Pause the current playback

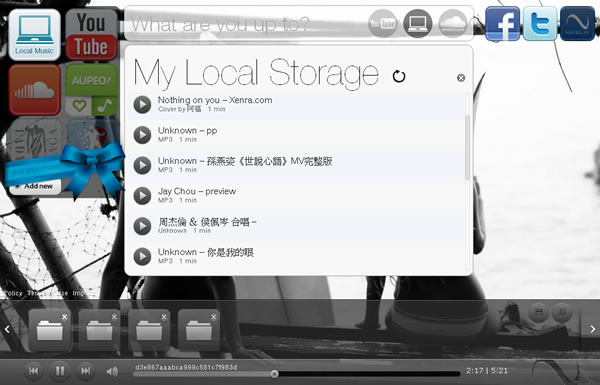click(60, 371)
